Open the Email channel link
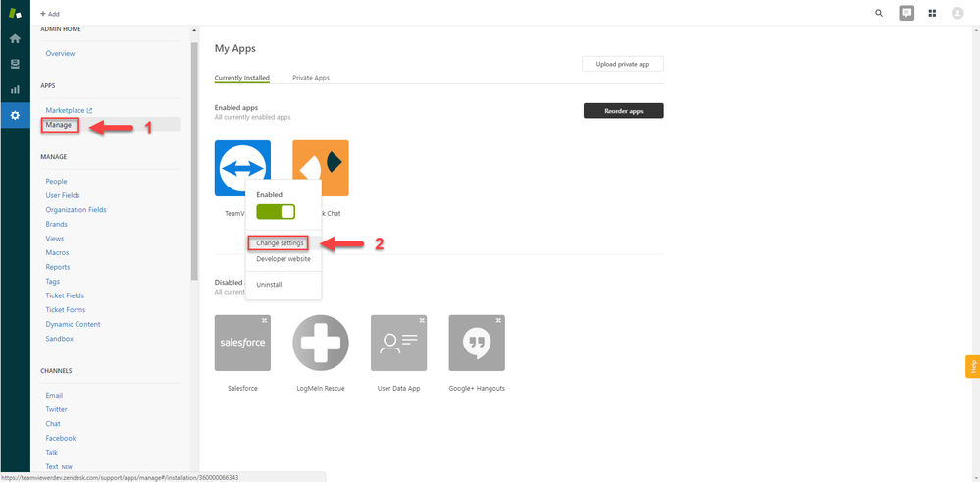 (54, 396)
